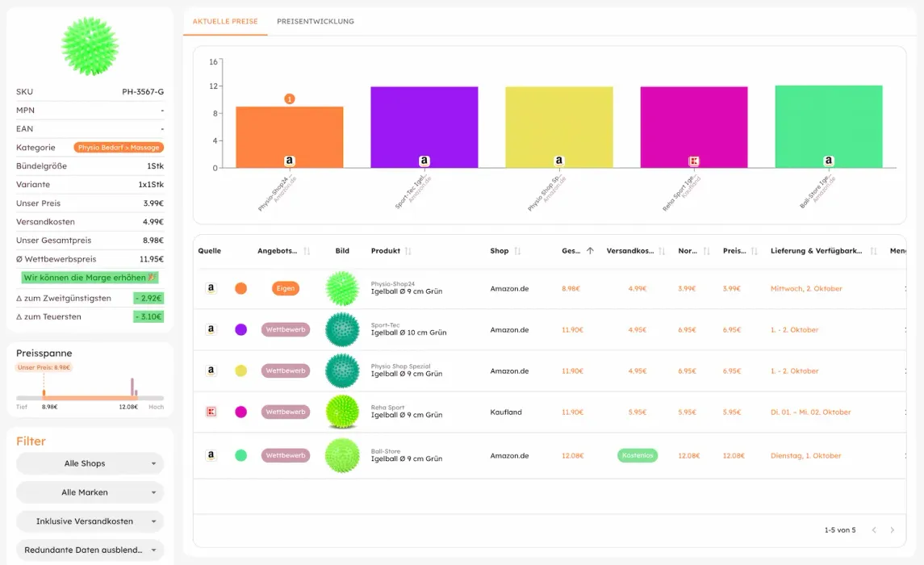This screenshot has height=565, width=924.
Task: Click the Kaufland source icon in table
Action: pyautogui.click(x=211, y=412)
